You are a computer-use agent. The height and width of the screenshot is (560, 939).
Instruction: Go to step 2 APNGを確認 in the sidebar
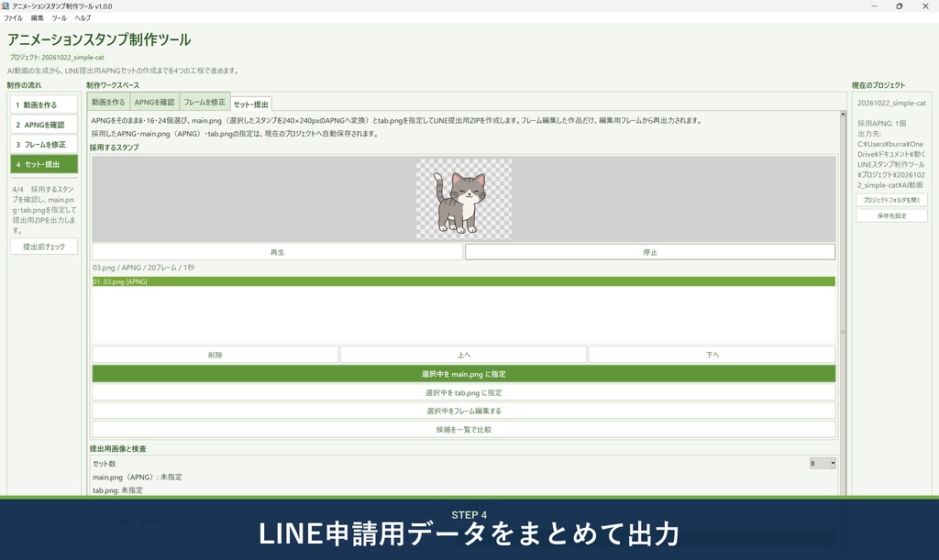[x=44, y=125]
